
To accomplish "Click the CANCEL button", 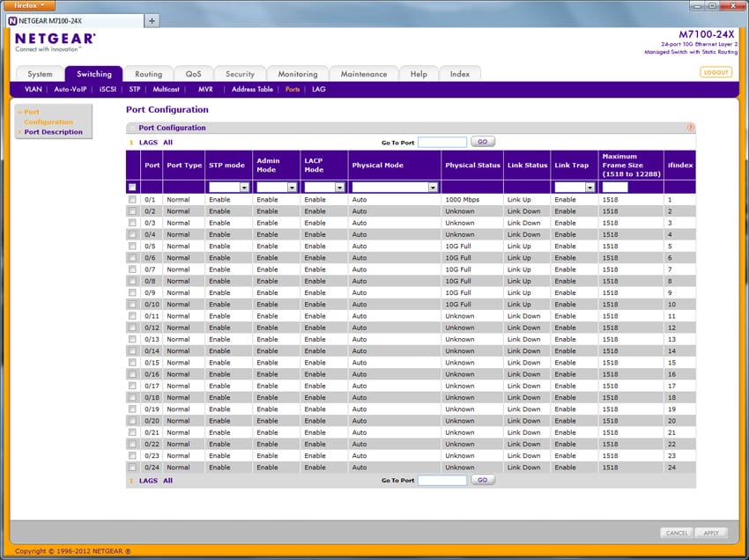I will click(677, 533).
